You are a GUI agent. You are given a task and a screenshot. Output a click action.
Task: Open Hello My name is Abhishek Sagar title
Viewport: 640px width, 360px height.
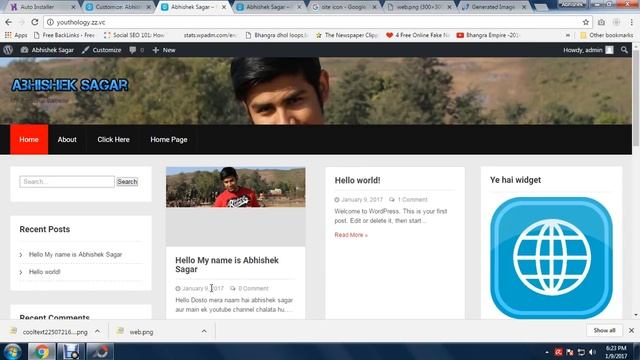pyautogui.click(x=227, y=264)
